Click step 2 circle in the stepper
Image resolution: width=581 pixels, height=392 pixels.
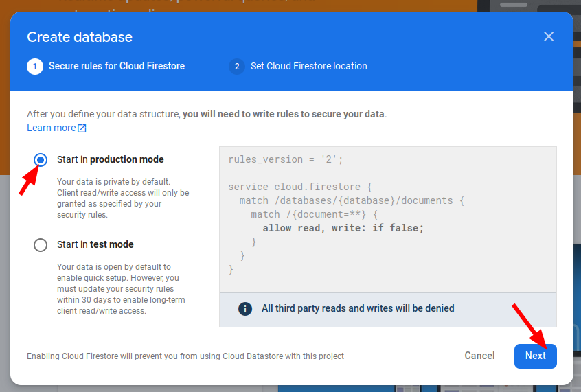[237, 67]
